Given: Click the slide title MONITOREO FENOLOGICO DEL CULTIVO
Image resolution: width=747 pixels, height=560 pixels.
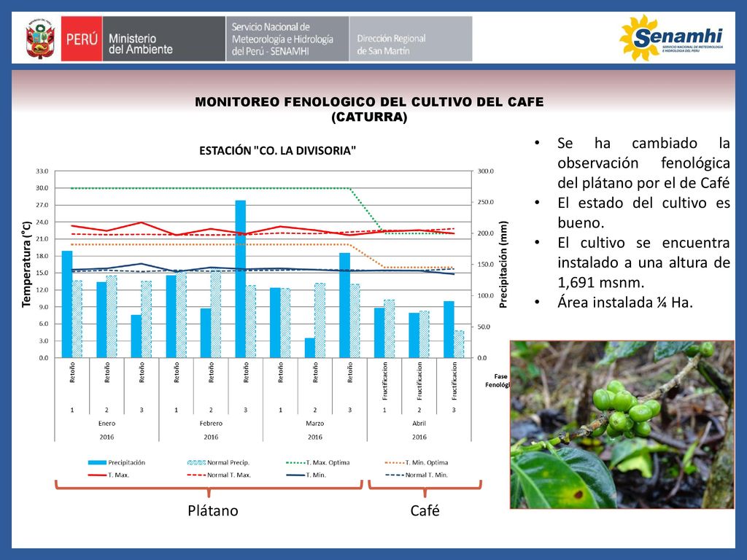Looking at the screenshot, I should point(369,102).
